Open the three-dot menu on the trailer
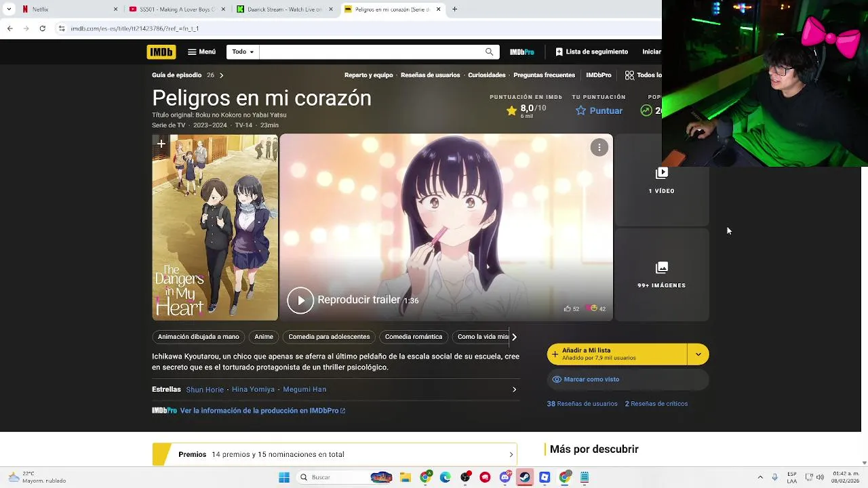 pyautogui.click(x=599, y=147)
